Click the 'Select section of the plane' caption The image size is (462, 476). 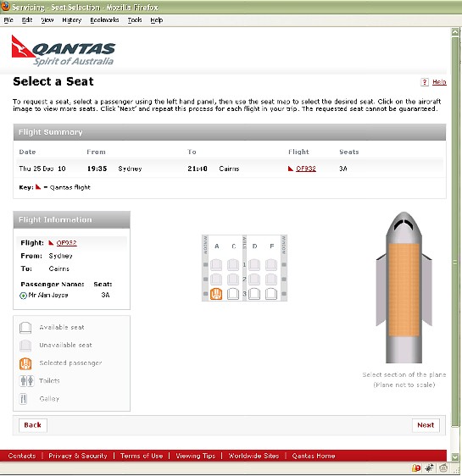point(404,374)
